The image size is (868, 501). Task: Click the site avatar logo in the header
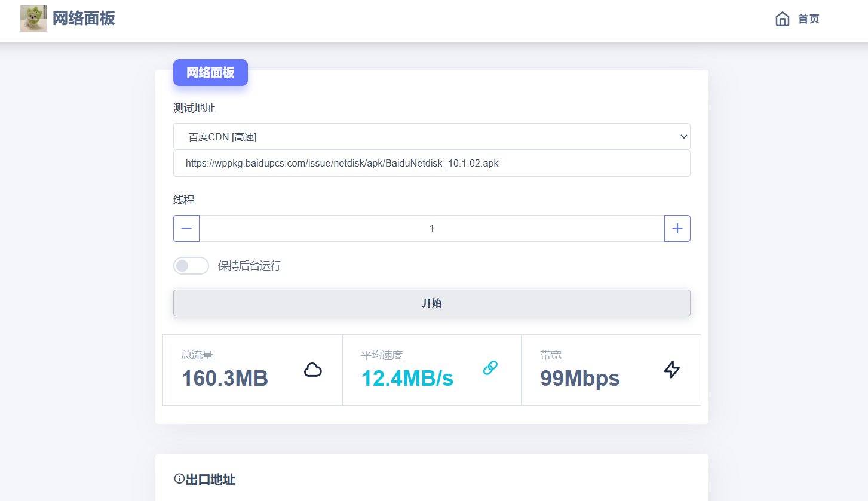point(33,19)
